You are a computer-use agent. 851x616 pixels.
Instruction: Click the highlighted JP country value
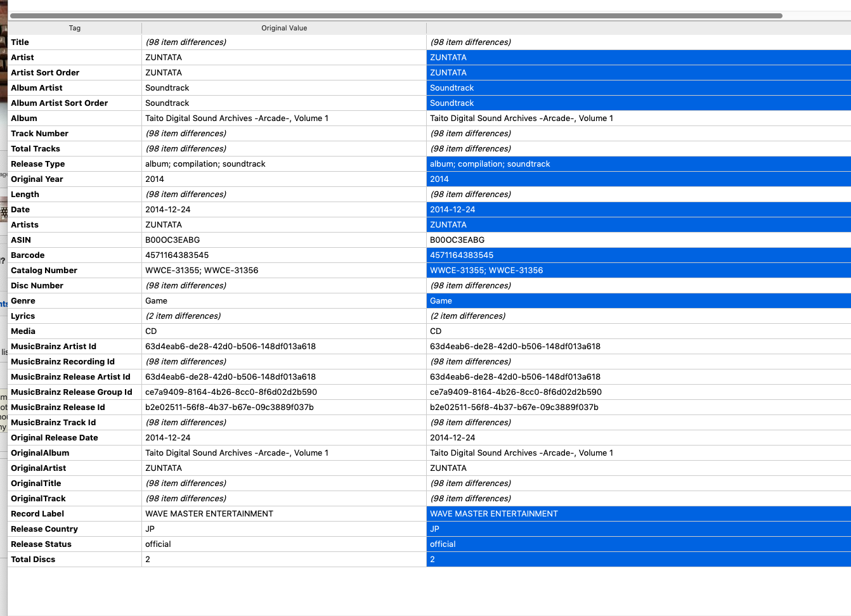639,529
